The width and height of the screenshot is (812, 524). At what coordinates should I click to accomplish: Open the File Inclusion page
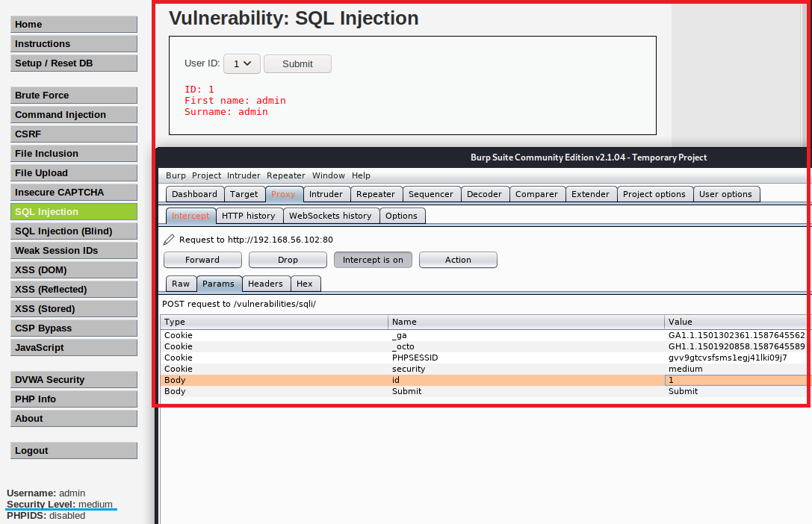[73, 153]
